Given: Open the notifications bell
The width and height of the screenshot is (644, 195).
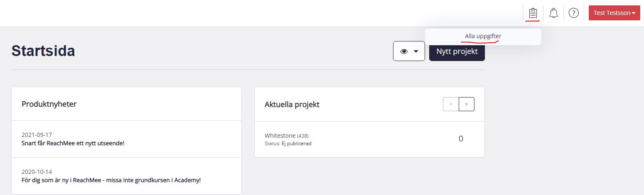Looking at the screenshot, I should (x=553, y=13).
